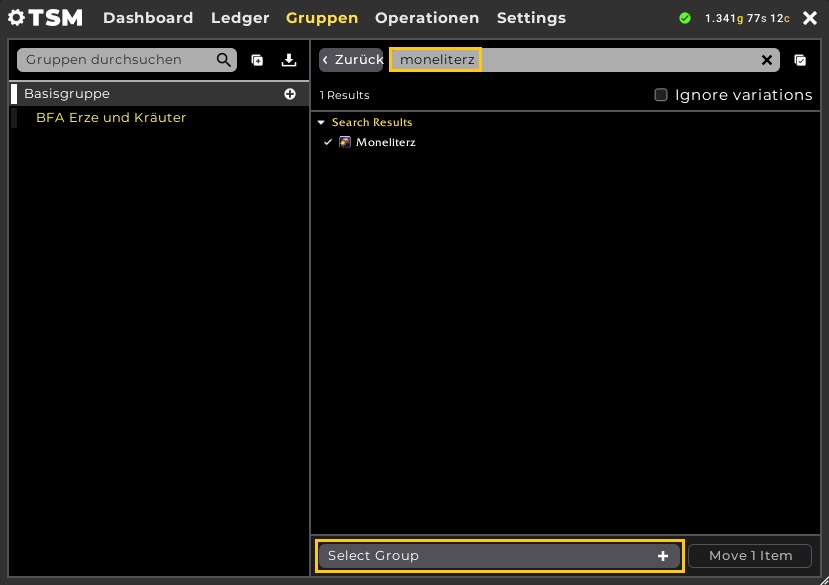Go to the Settings tab
This screenshot has width=829, height=585.
pos(531,18)
